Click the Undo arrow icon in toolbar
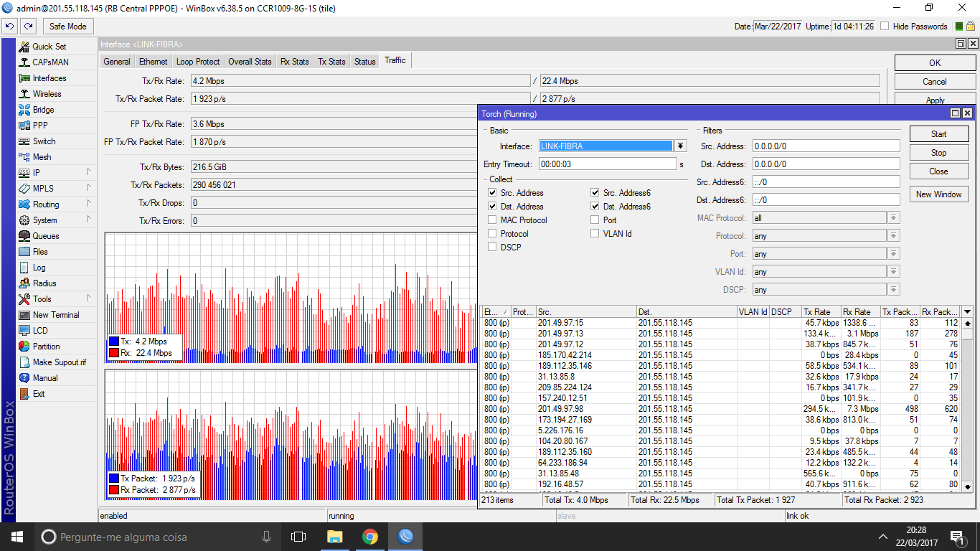980x551 pixels. coord(10,27)
